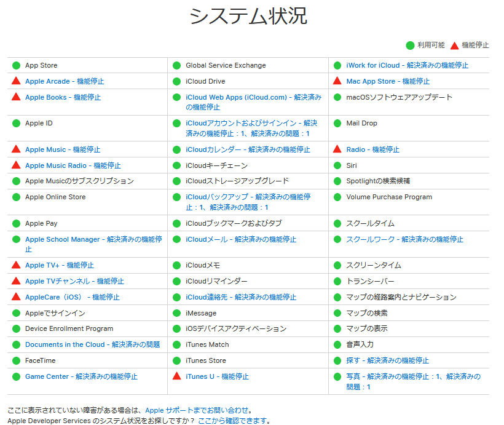Open the Apple Music - 機能停止 link
504x425 pixels.
click(x=63, y=149)
